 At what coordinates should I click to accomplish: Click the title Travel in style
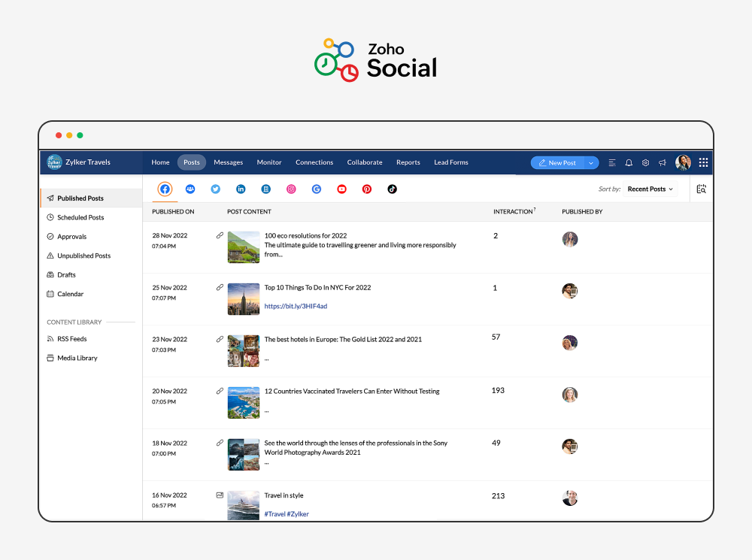[284, 495]
